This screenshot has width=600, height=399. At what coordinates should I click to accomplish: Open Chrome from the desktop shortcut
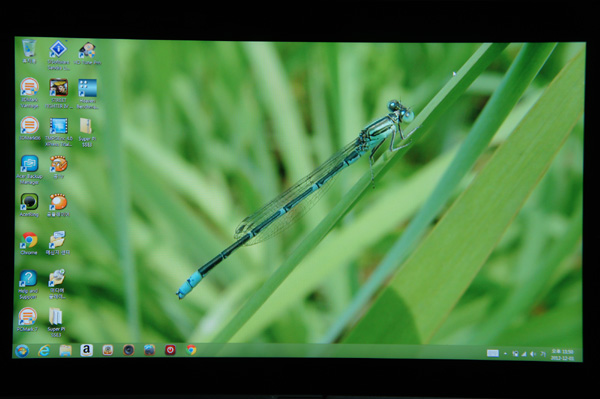tap(29, 243)
